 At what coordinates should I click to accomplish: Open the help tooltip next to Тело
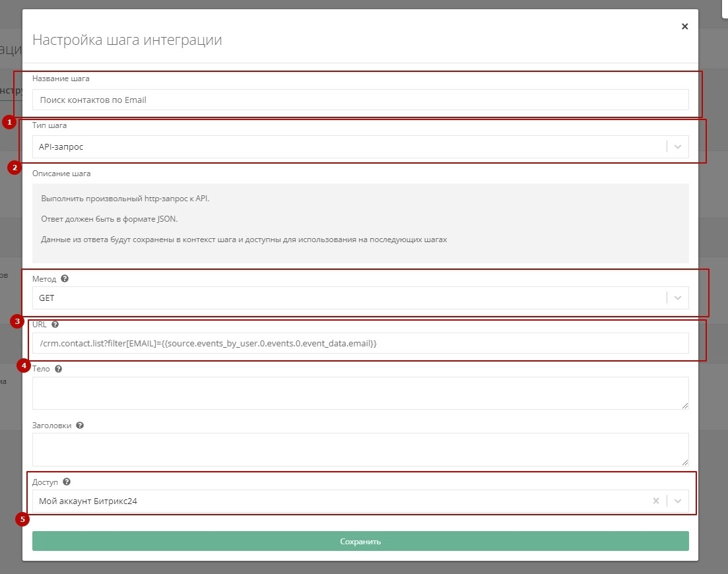[x=58, y=368]
